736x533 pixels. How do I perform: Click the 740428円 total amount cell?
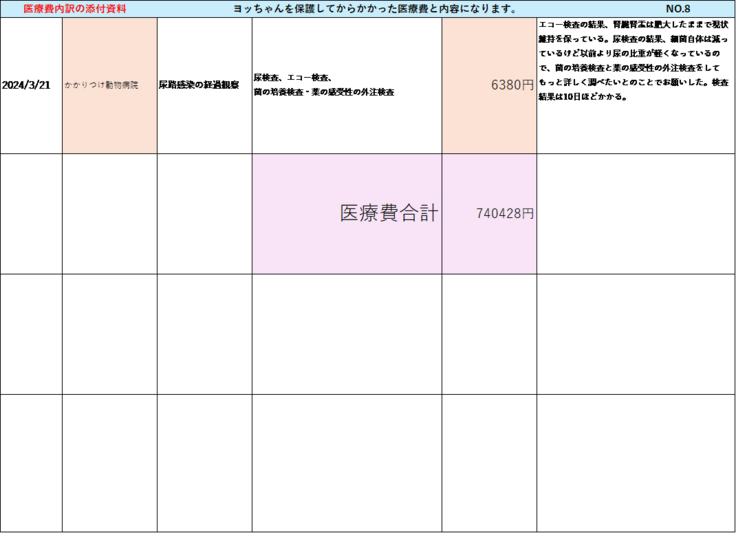pyautogui.click(x=489, y=213)
